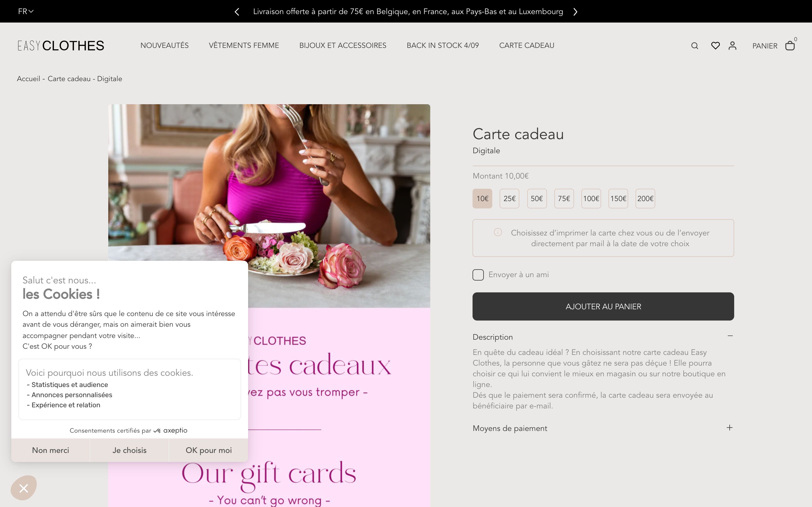
Task: Choose the 200€ gift card amount
Action: [x=645, y=199]
